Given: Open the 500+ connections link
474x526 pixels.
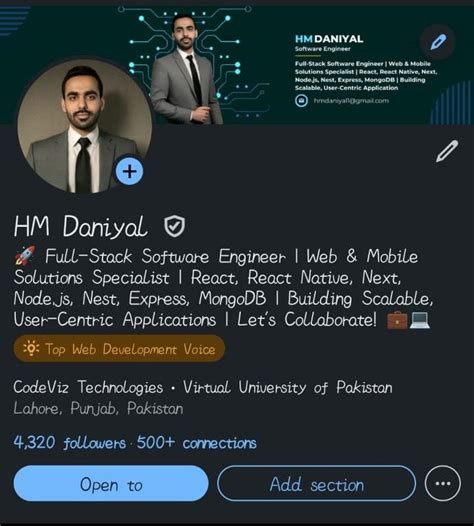Looking at the screenshot, I should [197, 442].
